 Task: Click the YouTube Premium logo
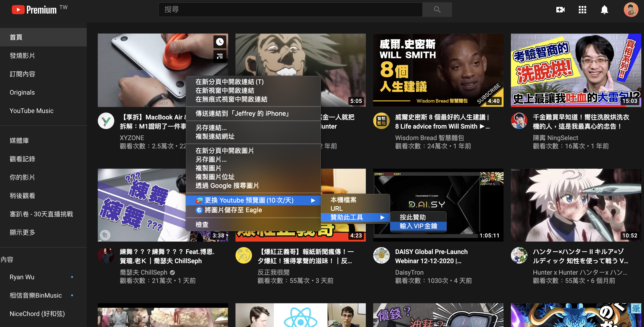[34, 9]
